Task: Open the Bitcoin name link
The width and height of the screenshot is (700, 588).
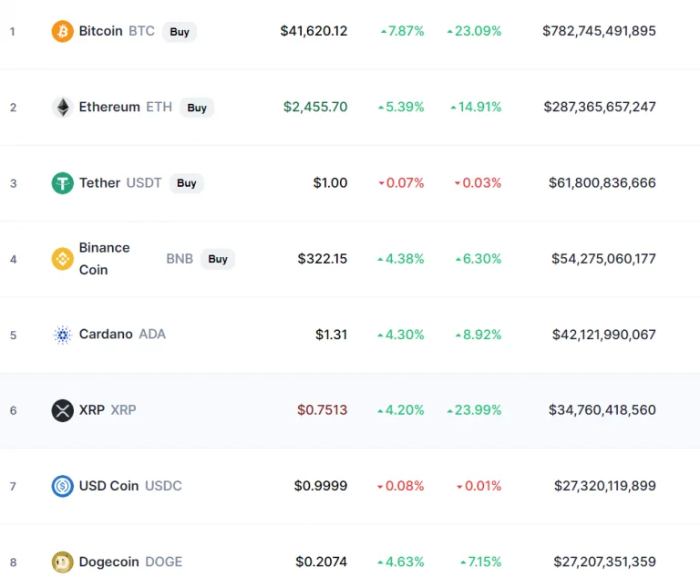Action: point(101,31)
